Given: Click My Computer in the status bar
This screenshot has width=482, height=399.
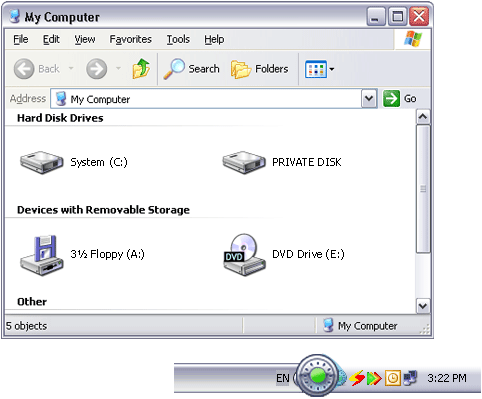Looking at the screenshot, I should (360, 326).
